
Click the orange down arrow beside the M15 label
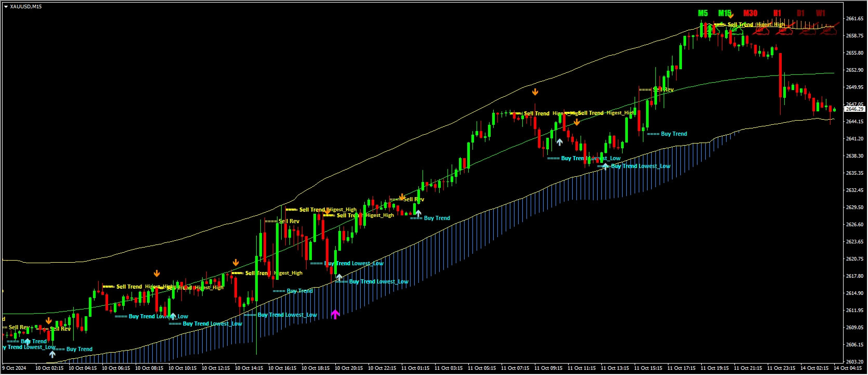[731, 15]
